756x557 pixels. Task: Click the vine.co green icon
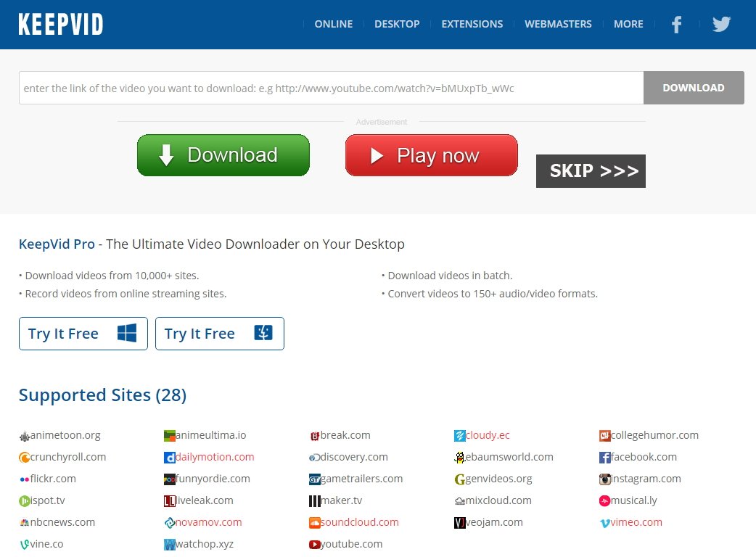(x=24, y=545)
